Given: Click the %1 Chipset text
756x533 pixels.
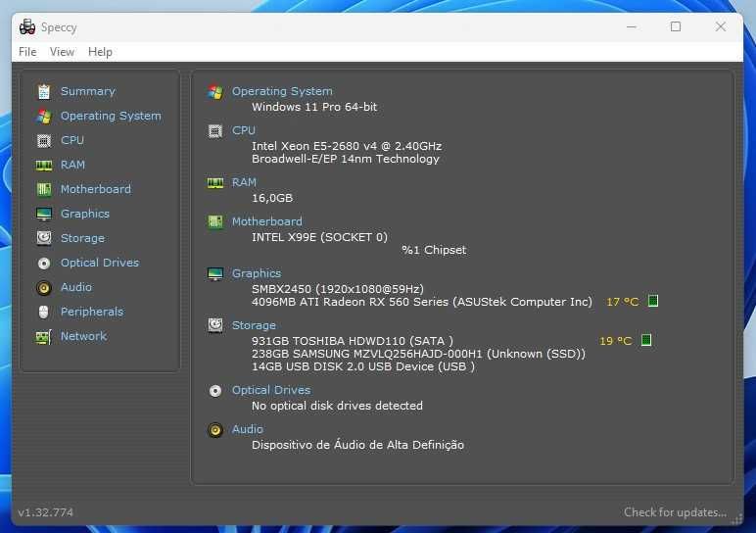Looking at the screenshot, I should tap(434, 250).
